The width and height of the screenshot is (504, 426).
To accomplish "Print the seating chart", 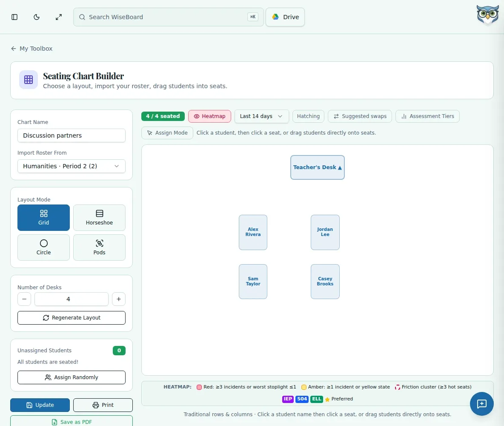I will pos(103,405).
